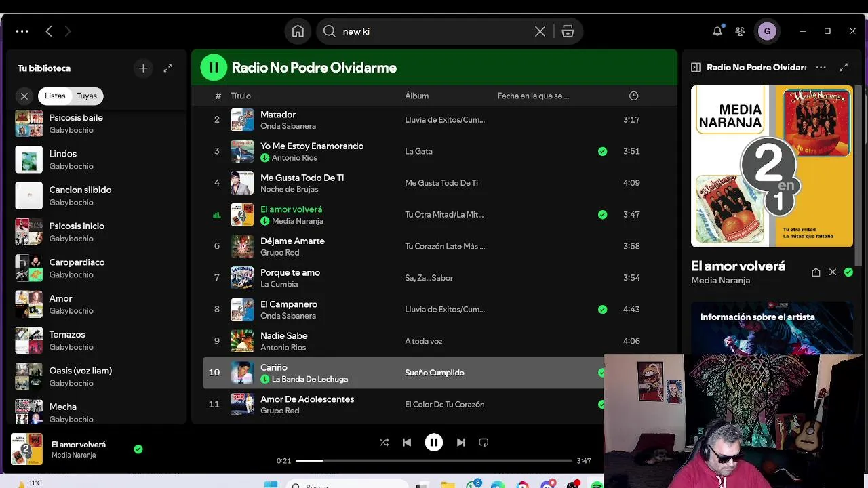The width and height of the screenshot is (868, 488).
Task: Click Porque te amo cover thumbnail
Action: pyautogui.click(x=242, y=278)
